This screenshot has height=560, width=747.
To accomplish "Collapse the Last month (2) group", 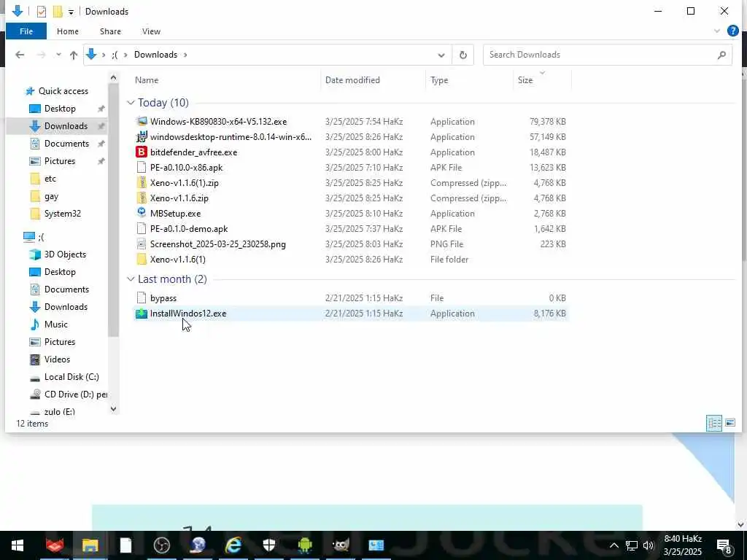I will 131,279.
